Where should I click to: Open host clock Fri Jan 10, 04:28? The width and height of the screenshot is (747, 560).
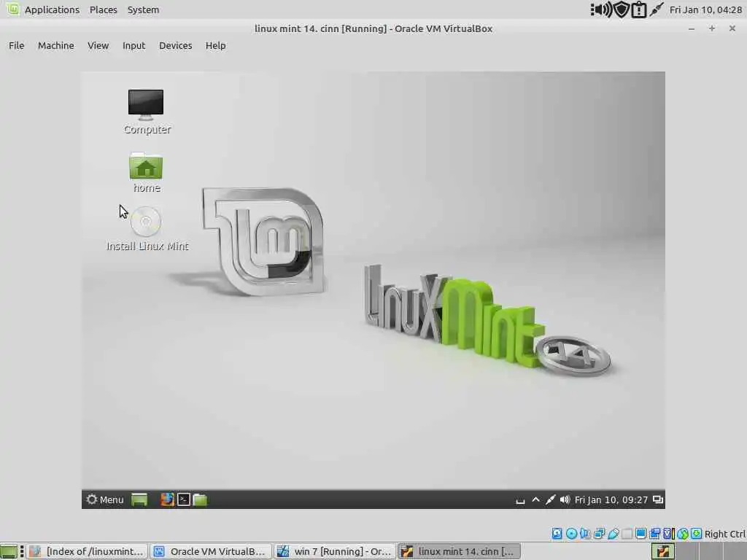tap(705, 9)
